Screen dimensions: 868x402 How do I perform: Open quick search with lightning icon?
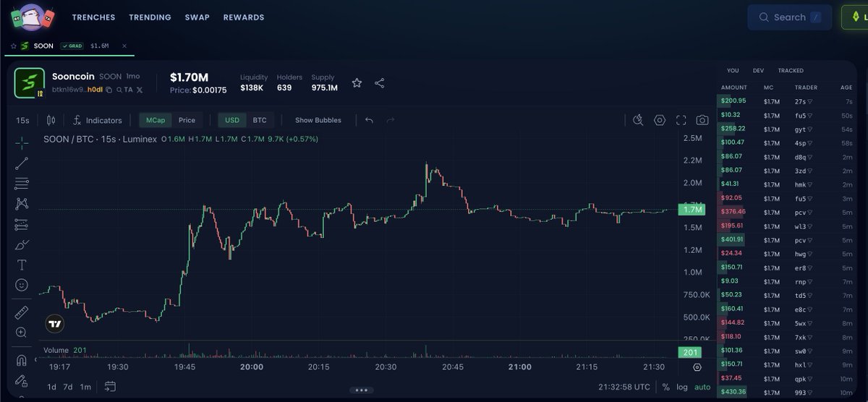coord(638,120)
